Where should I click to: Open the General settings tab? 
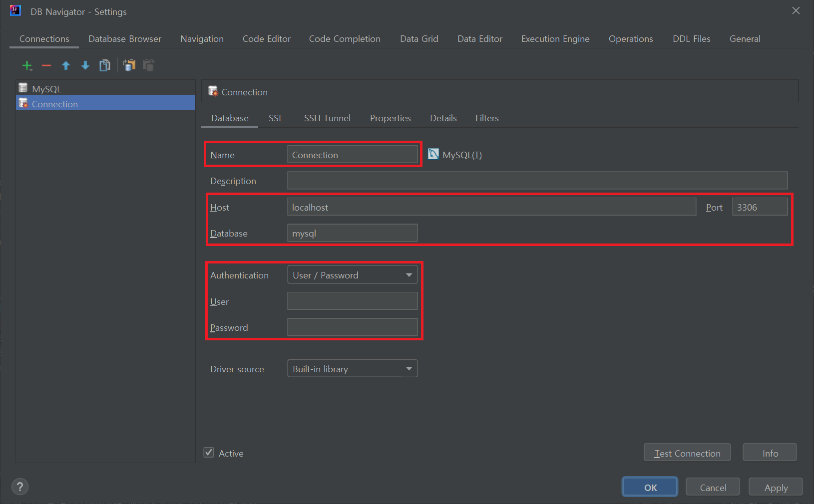(x=745, y=39)
